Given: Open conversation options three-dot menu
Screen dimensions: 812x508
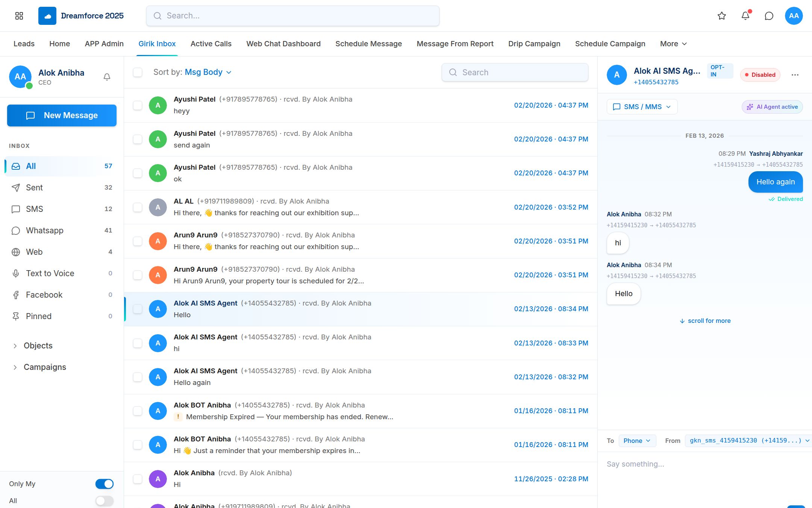Looking at the screenshot, I should click(795, 75).
